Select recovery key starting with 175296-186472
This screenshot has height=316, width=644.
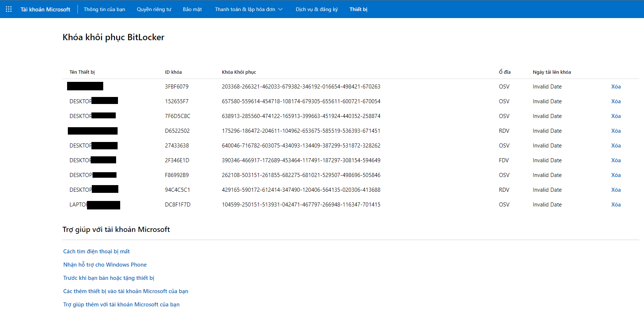301,131
